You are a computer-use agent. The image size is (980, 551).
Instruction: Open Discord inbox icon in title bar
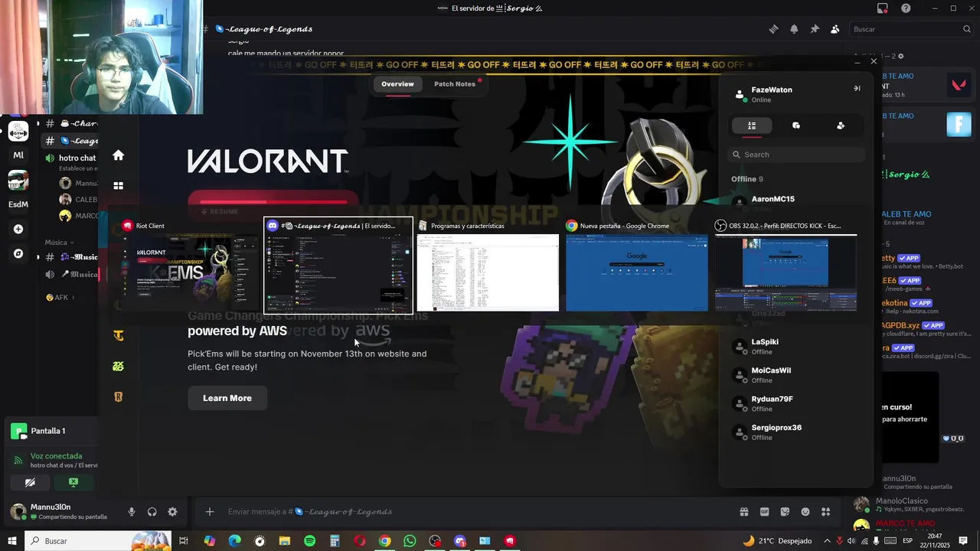coord(883,8)
